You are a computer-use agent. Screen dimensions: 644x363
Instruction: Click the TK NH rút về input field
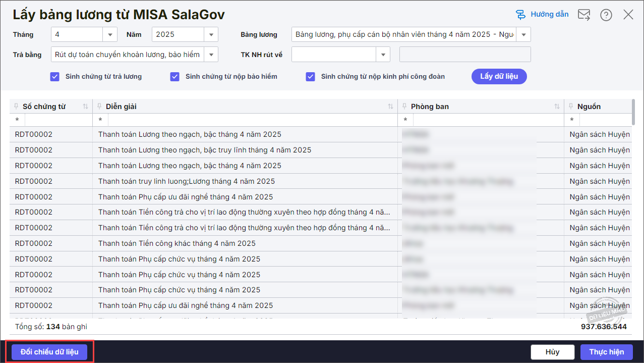(x=334, y=55)
